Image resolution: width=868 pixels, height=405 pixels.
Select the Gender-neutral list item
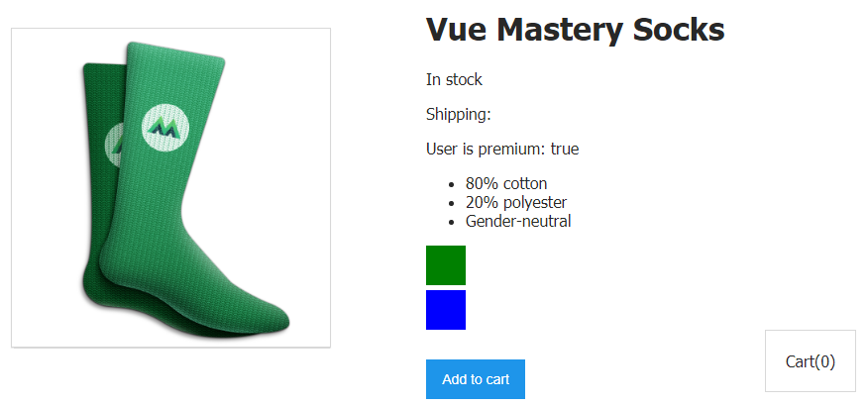click(x=518, y=221)
